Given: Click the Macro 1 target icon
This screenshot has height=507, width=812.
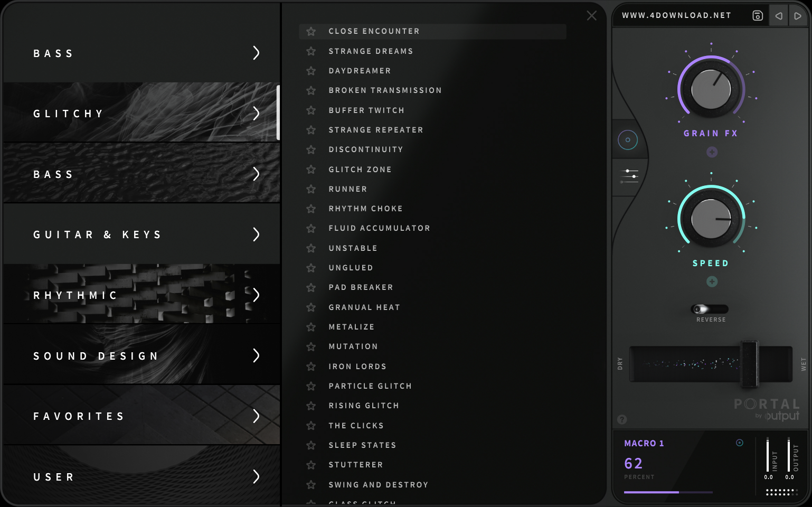Looking at the screenshot, I should pos(740,443).
